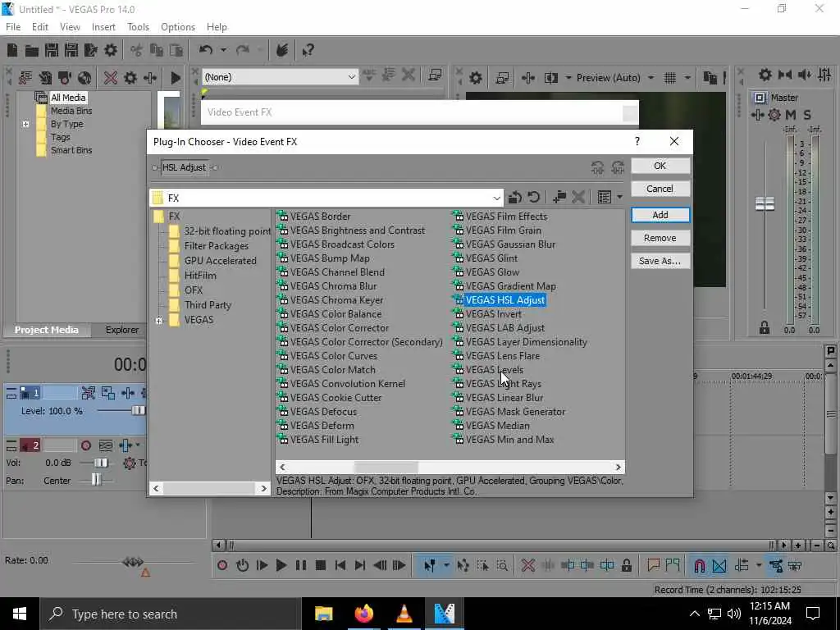Click Preview on External Monitor icon
Screen dimensions: 840x630
(502, 78)
